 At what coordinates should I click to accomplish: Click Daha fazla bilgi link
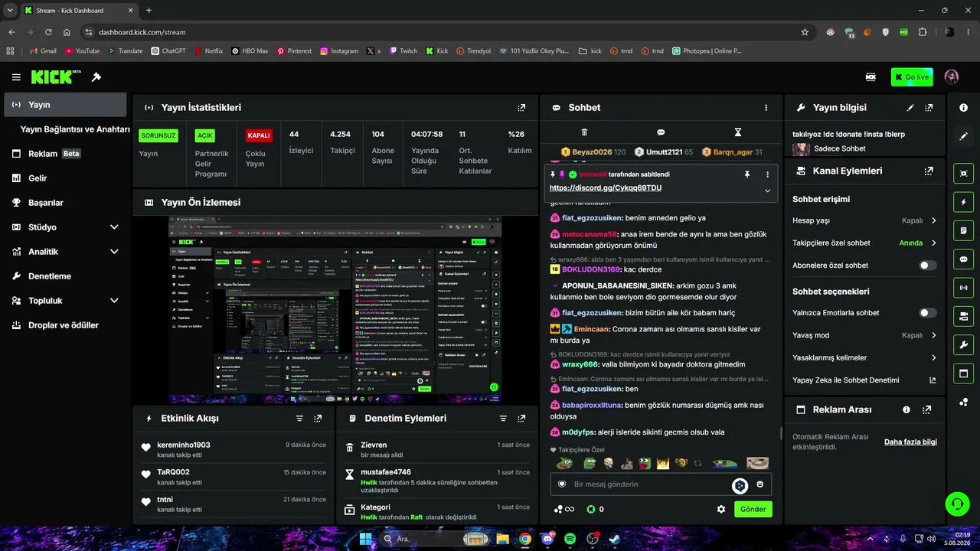(910, 442)
